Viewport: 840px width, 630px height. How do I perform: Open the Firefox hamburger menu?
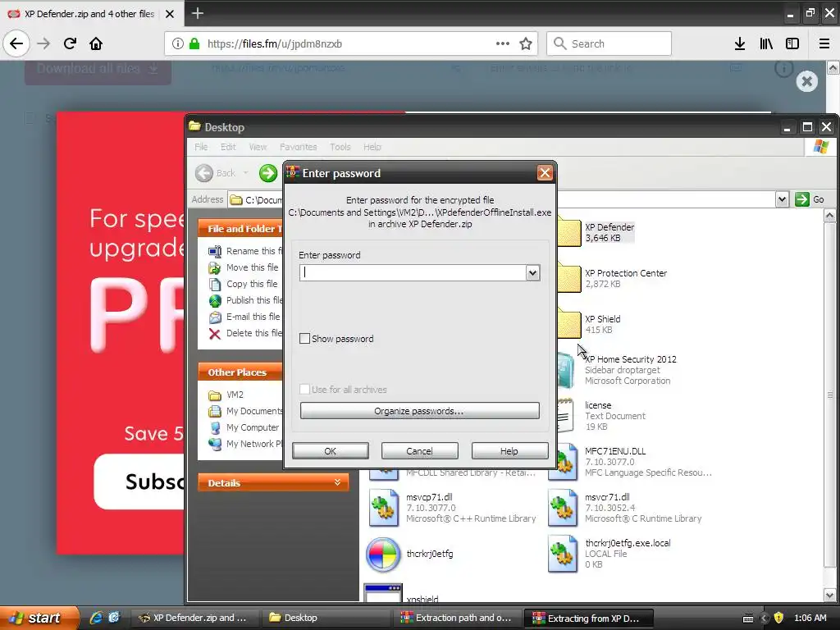point(824,43)
